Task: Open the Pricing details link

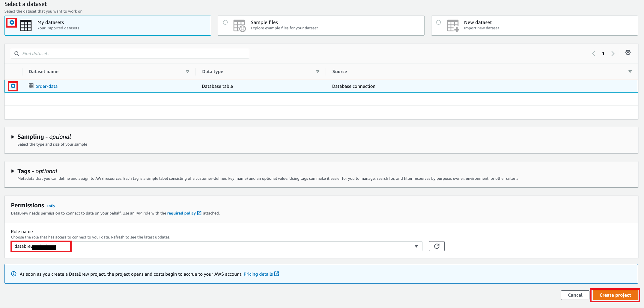Action: [258, 274]
